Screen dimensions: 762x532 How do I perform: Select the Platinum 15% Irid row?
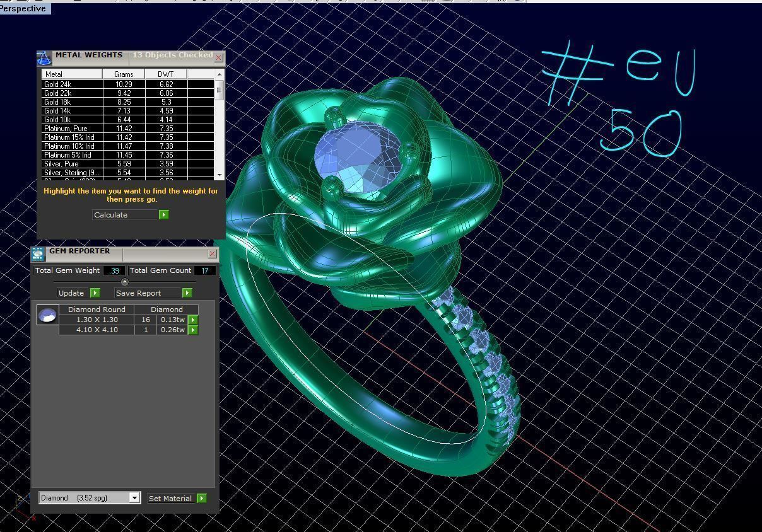pos(128,137)
